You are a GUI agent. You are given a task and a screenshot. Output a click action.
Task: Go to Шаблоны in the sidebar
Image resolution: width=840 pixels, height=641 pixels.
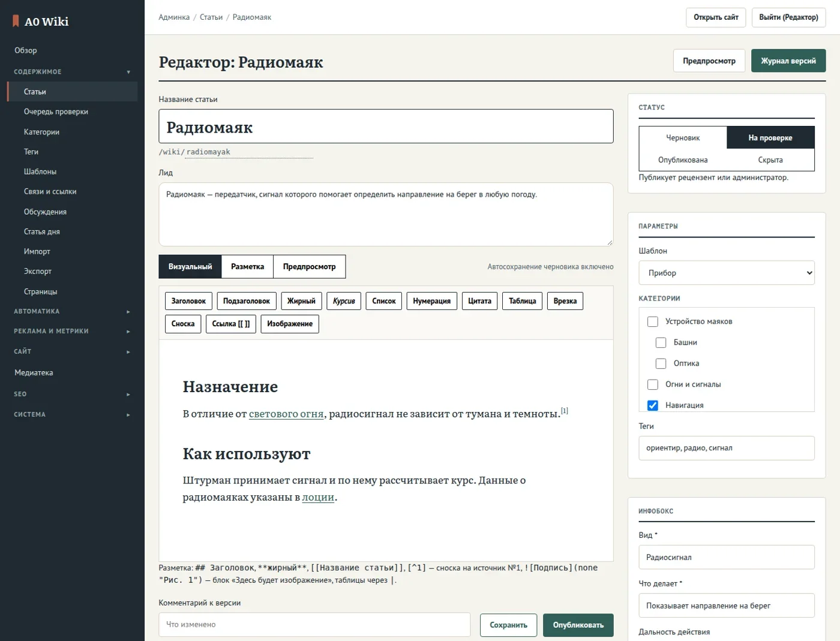pyautogui.click(x=72, y=171)
